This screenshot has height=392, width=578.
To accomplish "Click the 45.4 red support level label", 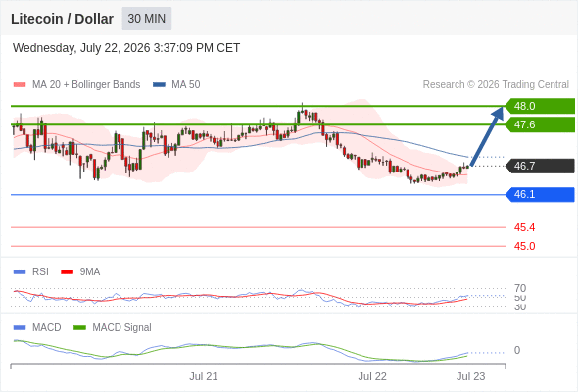I will tap(524, 227).
